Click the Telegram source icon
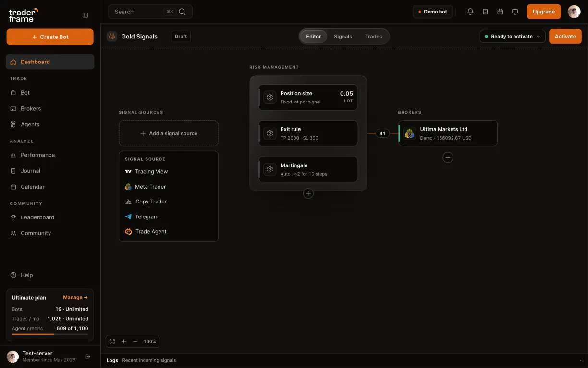 [128, 216]
